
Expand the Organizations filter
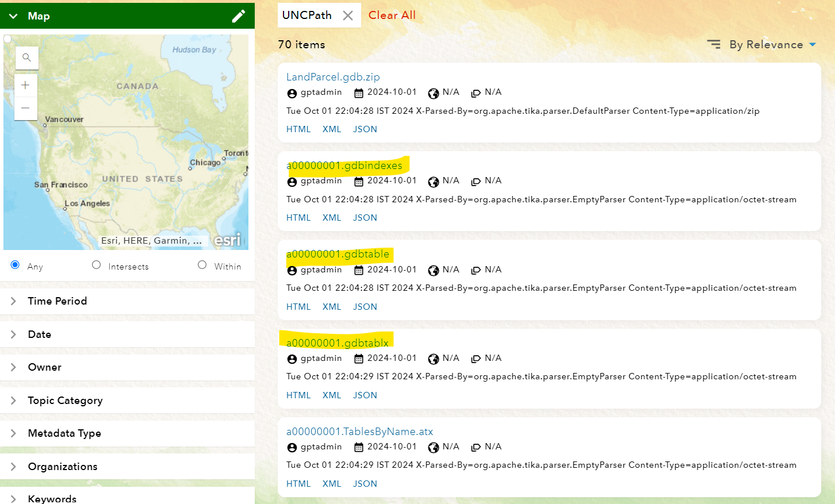pyautogui.click(x=127, y=467)
